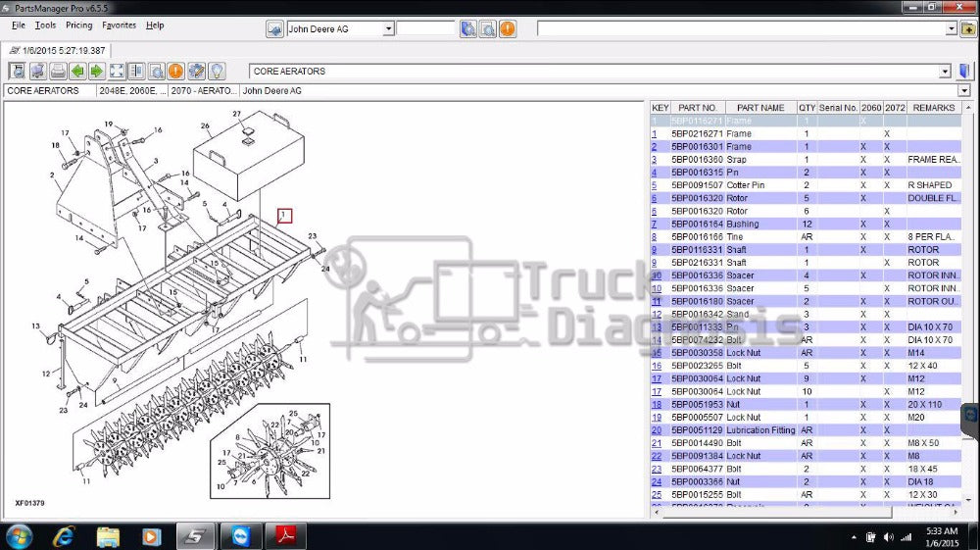Click the parts list vertical scrollbar

tap(968, 294)
